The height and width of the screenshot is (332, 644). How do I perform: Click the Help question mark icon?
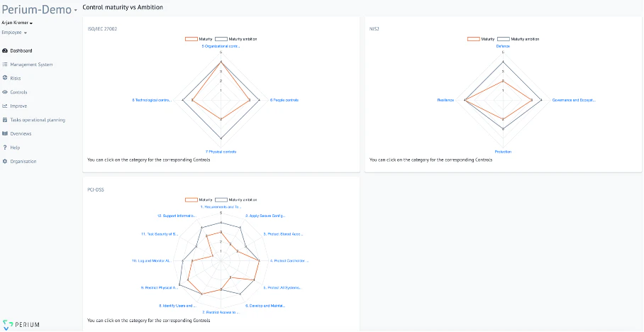[5, 148]
